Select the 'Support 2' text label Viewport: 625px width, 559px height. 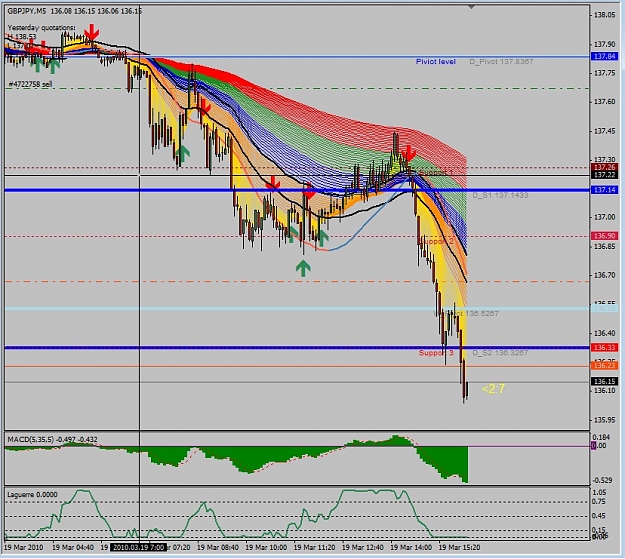437,242
